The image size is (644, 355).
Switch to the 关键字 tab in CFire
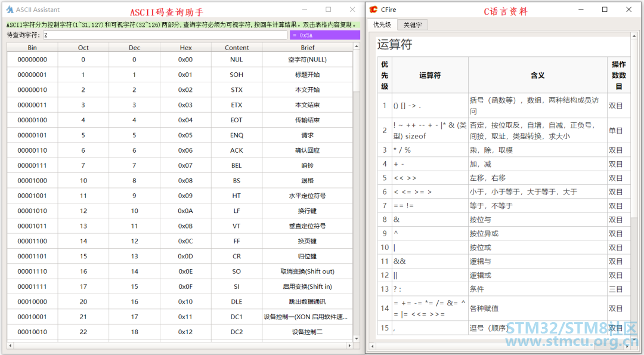413,25
